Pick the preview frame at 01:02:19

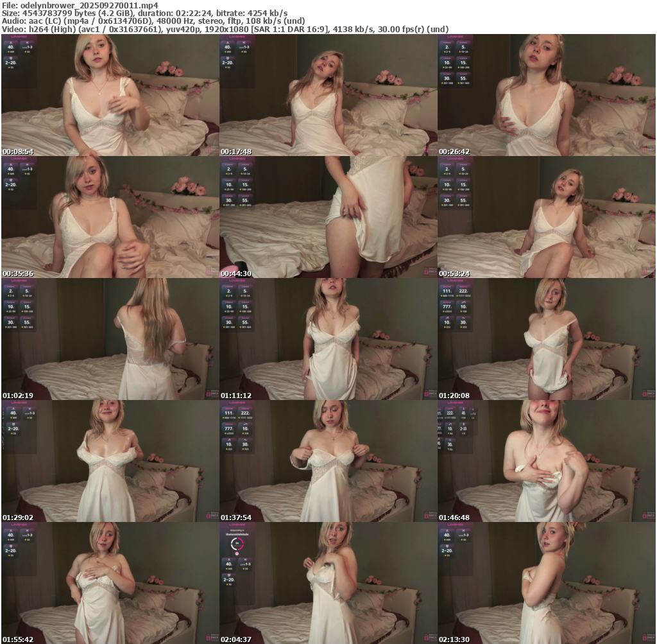point(110,339)
